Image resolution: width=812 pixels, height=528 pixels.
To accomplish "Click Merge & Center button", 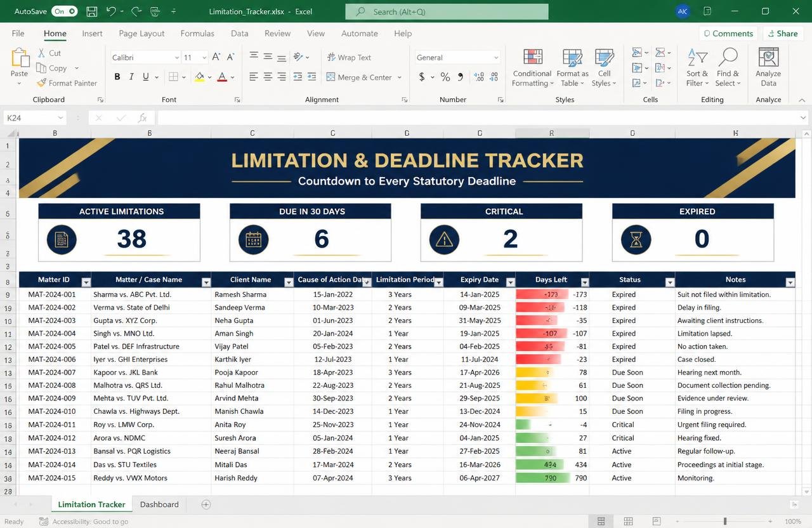I will point(359,77).
